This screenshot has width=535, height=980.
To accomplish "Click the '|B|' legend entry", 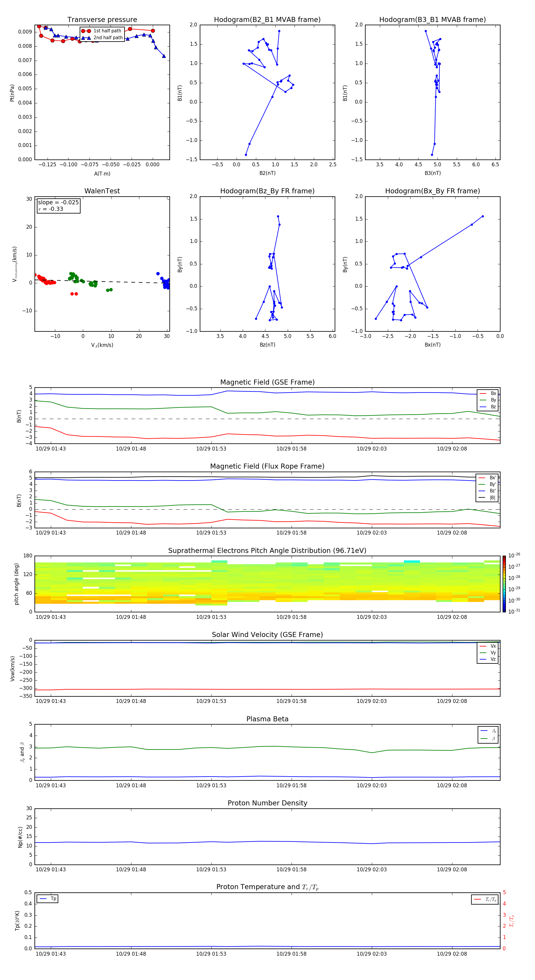I will pos(487,498).
